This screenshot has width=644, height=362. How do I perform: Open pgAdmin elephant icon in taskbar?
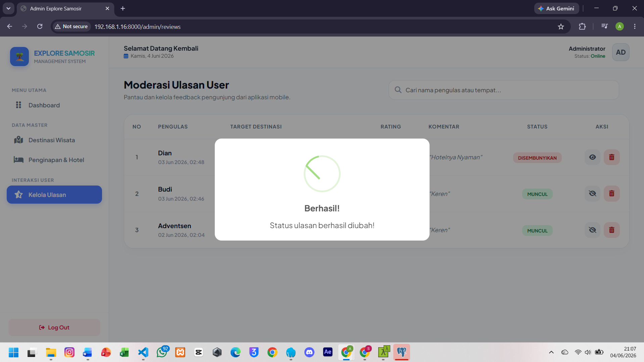(x=401, y=352)
